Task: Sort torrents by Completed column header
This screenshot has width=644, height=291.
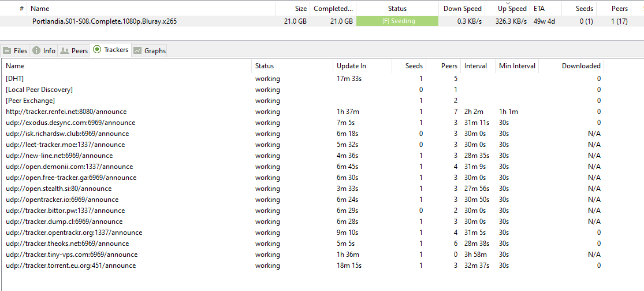Action: click(333, 9)
